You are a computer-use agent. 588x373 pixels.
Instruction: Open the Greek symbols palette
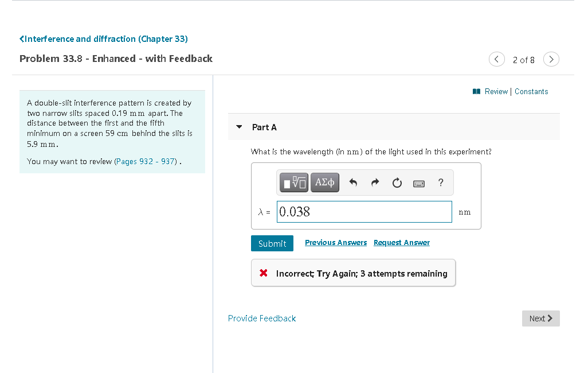325,182
